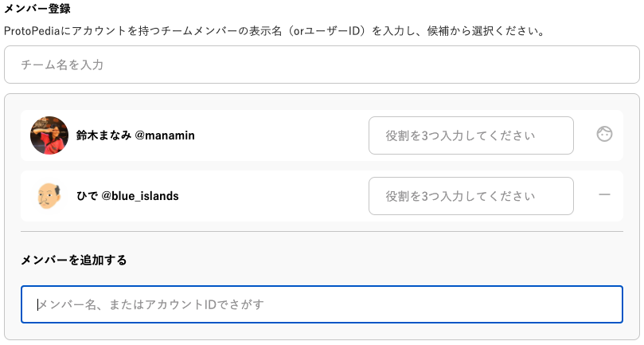Open 鈴木まなみ's profile avatar
This screenshot has height=345, width=644.
pos(49,135)
